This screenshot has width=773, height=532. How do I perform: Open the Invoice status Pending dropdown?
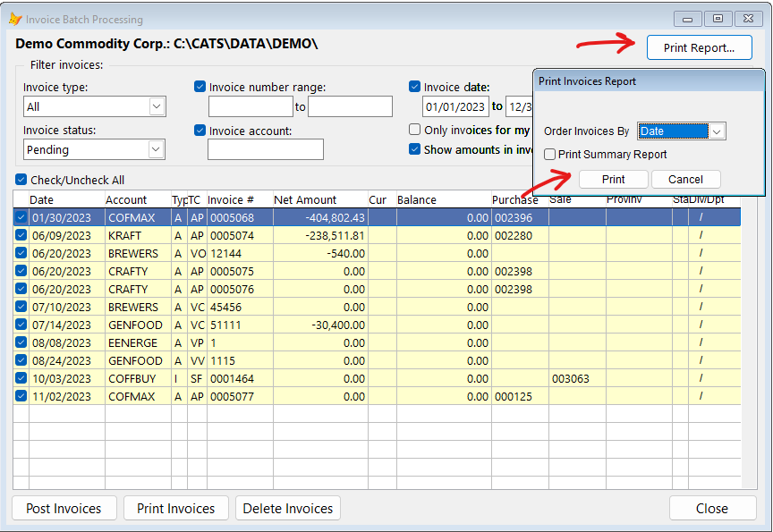(x=156, y=149)
